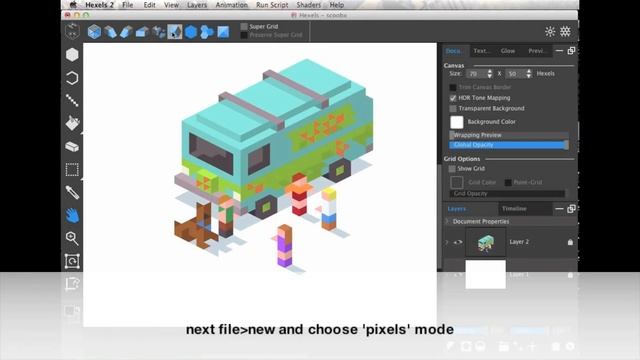640x360 pixels.
Task: Click the canvas width size field
Action: point(477,74)
